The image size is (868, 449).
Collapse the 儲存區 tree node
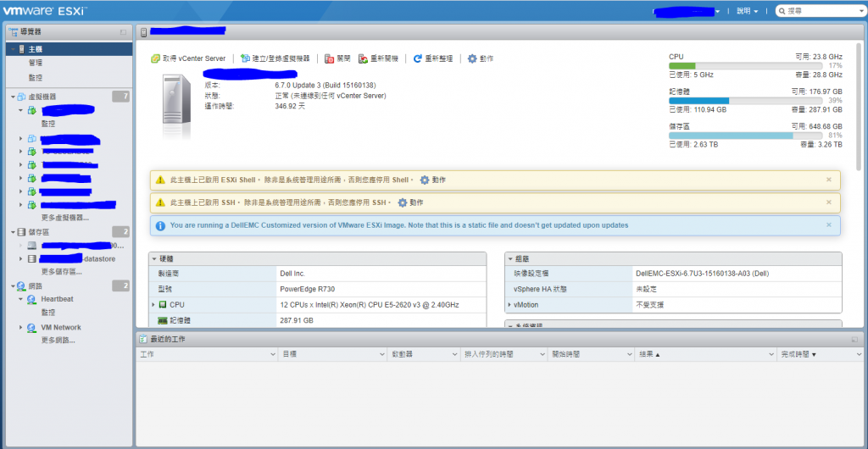point(13,231)
